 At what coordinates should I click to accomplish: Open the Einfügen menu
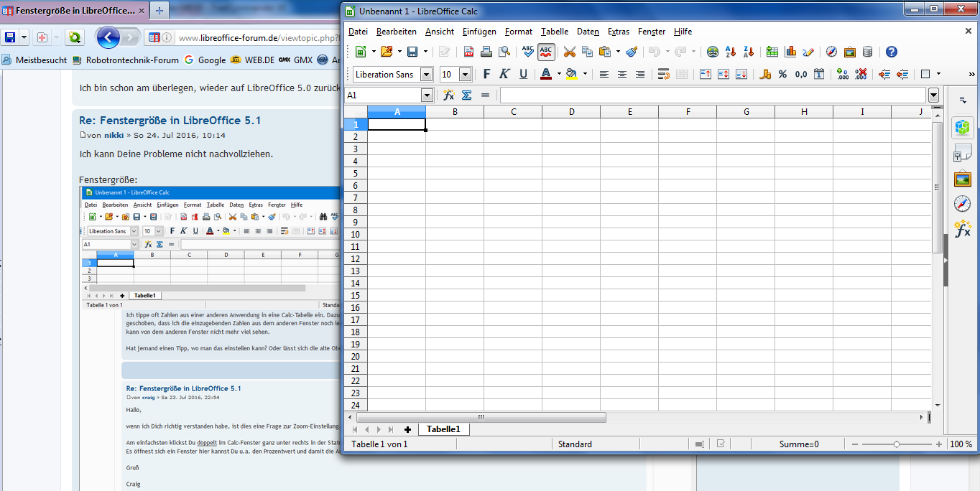(x=479, y=32)
